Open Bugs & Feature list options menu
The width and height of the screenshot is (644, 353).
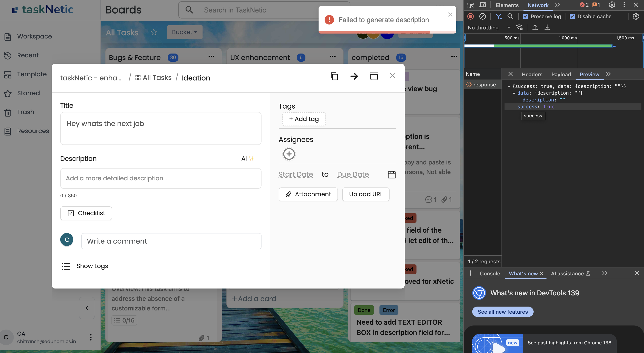coord(211,57)
